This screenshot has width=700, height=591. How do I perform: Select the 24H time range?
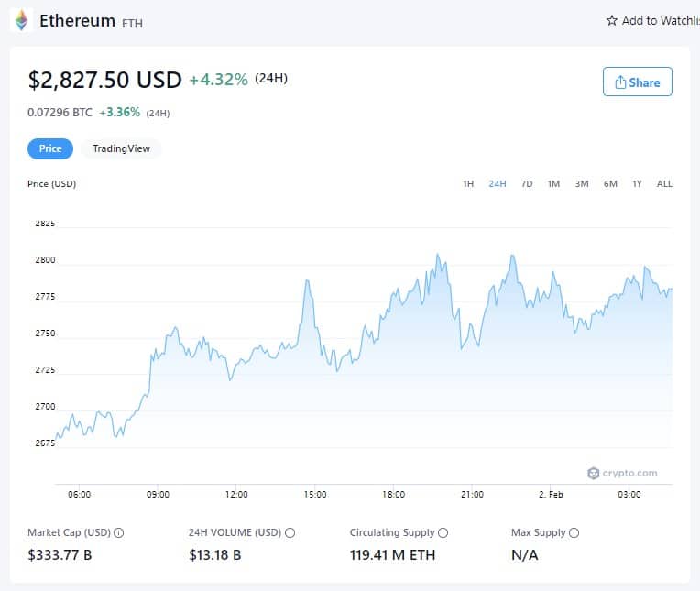pos(498,184)
